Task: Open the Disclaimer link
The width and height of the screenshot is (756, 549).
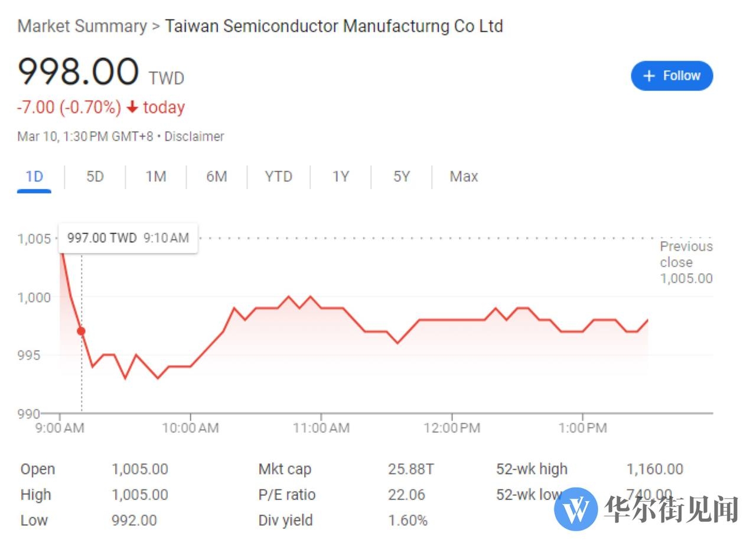Action: (x=194, y=137)
